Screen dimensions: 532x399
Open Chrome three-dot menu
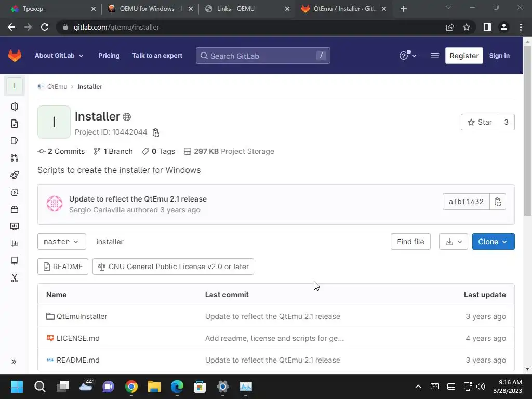click(x=521, y=27)
